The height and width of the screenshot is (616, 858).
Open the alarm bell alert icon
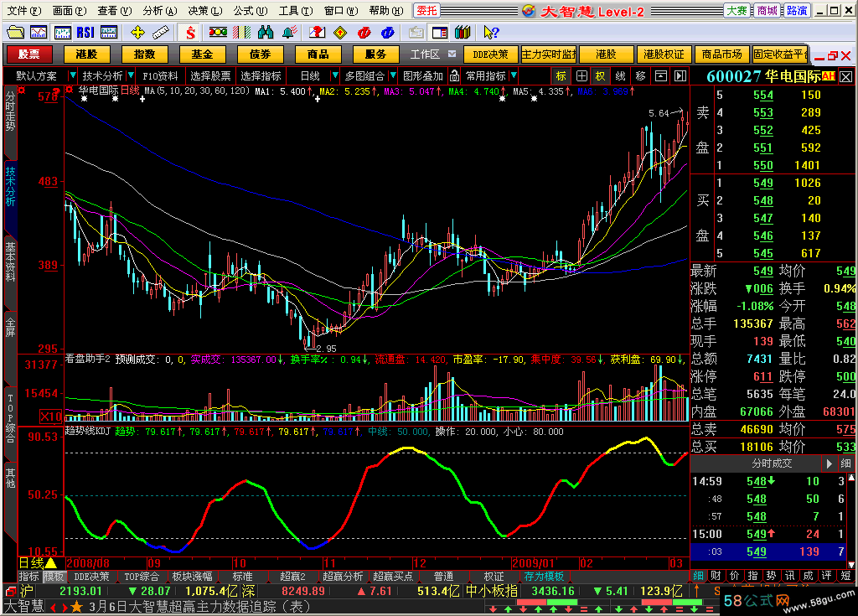289,33
